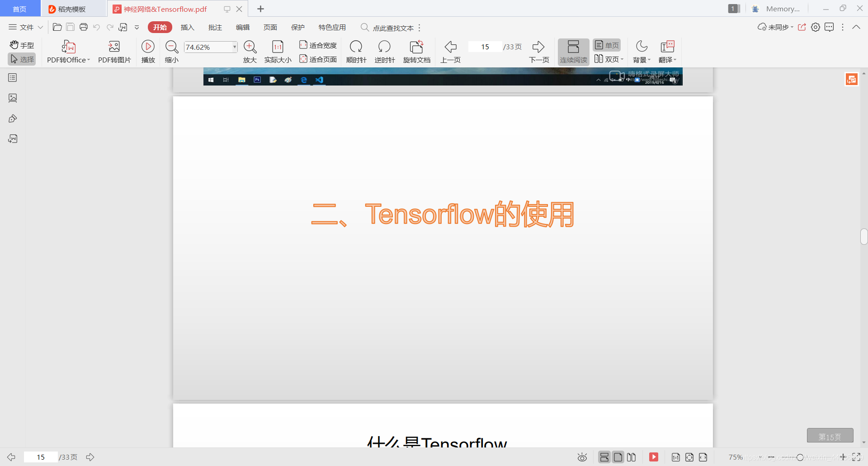Click the Memory... account button

pyautogui.click(x=776, y=9)
